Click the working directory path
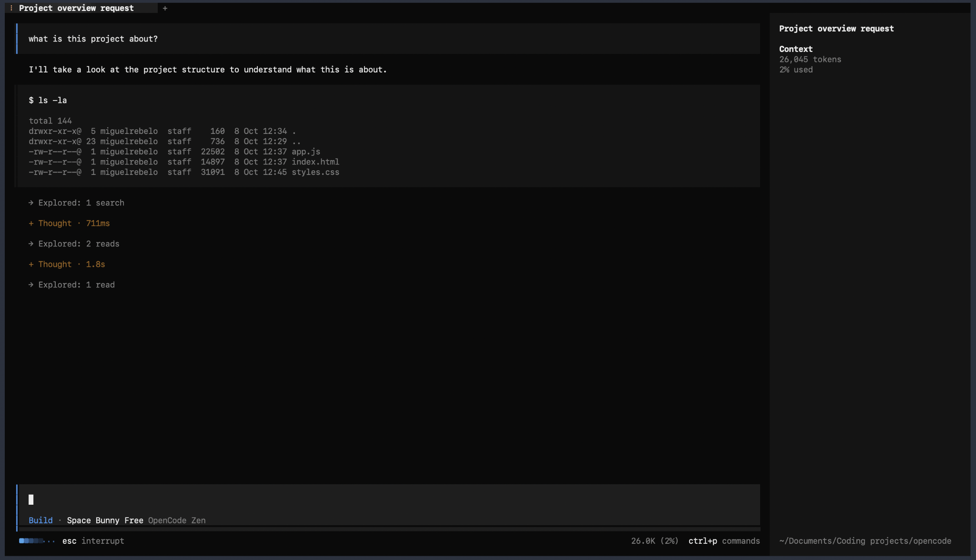 pos(865,541)
